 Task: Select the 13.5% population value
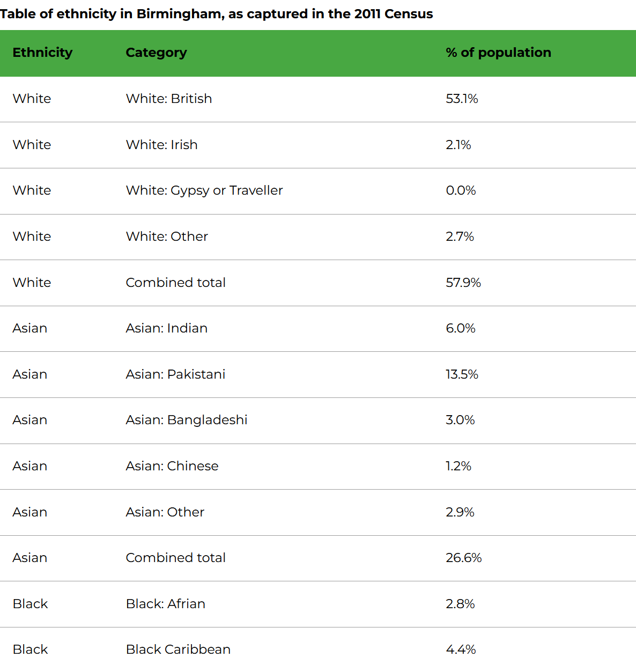coord(462,374)
